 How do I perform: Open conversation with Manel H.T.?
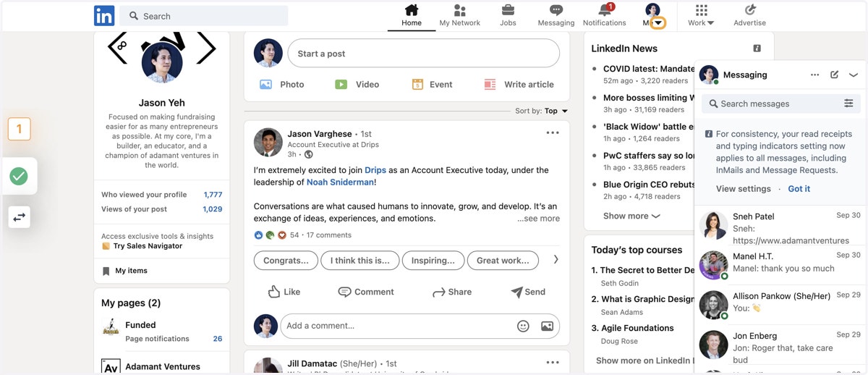coord(781,266)
